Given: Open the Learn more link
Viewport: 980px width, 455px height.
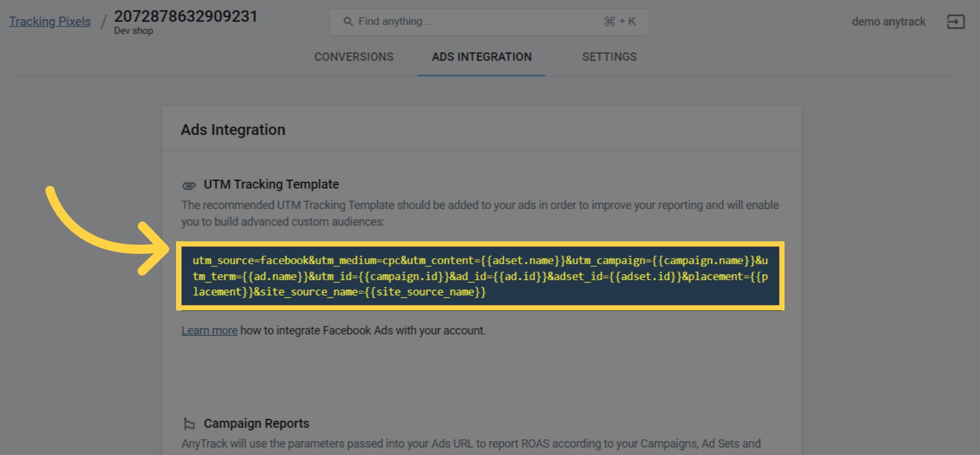Looking at the screenshot, I should [x=209, y=331].
